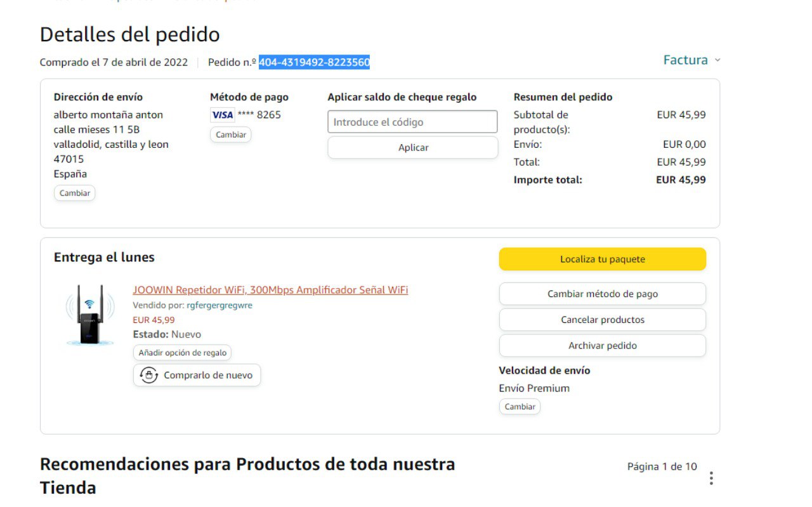Click the Entrega el lunes heading
Viewport: 812px width, 507px height.
click(104, 257)
